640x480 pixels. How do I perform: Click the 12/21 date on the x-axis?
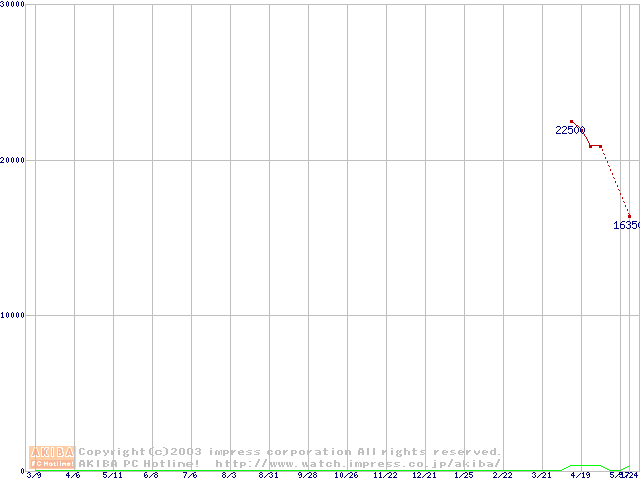[x=424, y=476]
